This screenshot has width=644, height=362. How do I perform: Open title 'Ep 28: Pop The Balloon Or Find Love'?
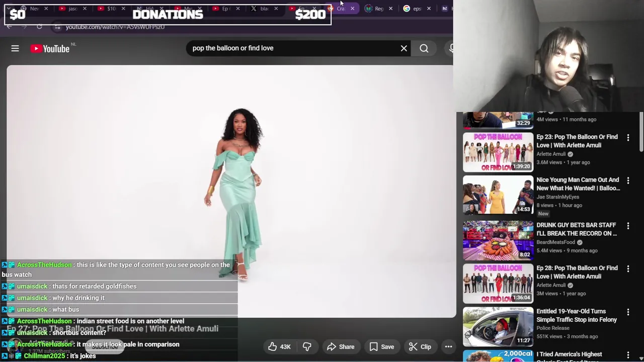pos(577,272)
